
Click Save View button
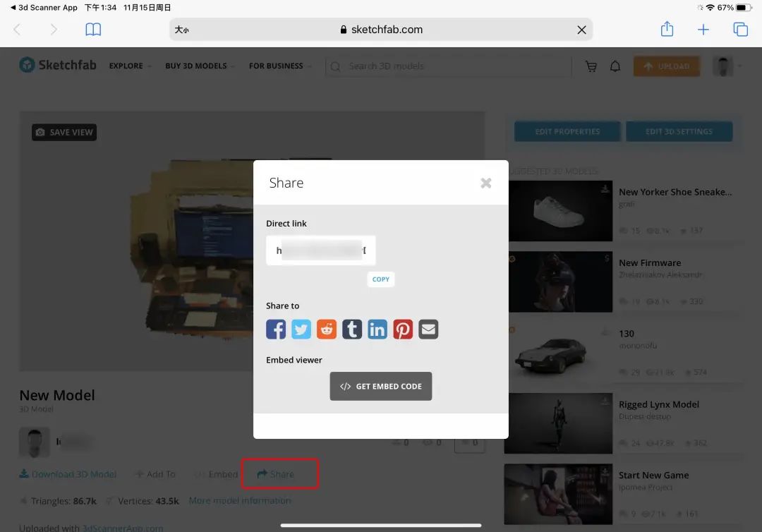[x=64, y=132]
